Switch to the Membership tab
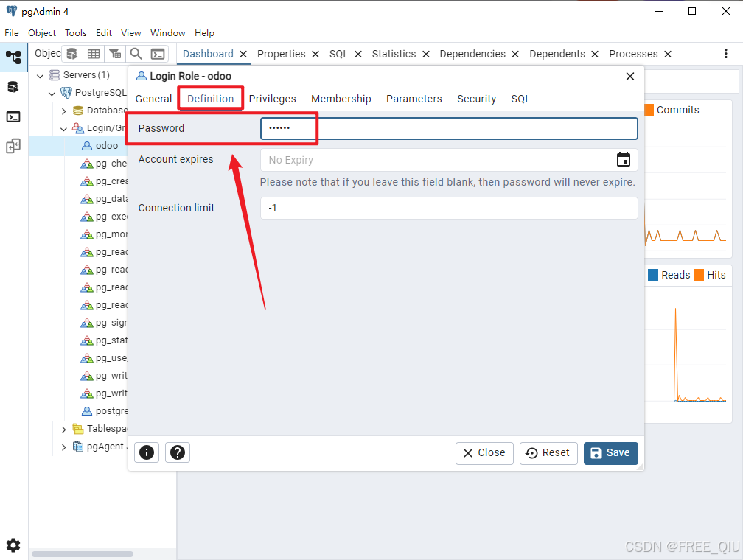Image resolution: width=743 pixels, height=560 pixels. click(341, 99)
